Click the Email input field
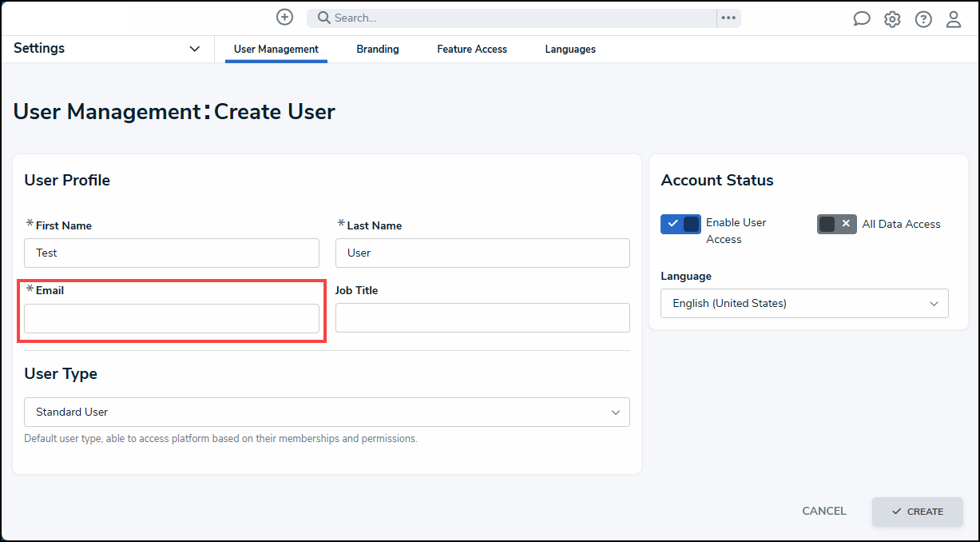The height and width of the screenshot is (542, 980). pos(172,318)
